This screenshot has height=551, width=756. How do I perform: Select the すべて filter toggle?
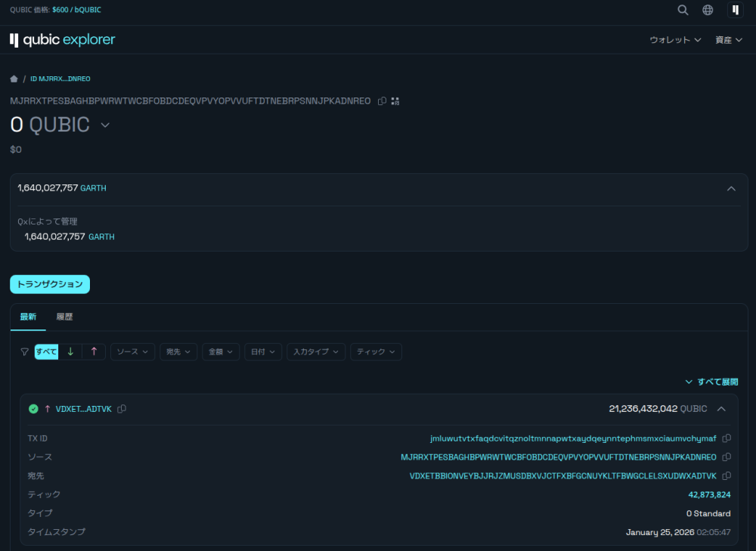(x=46, y=351)
